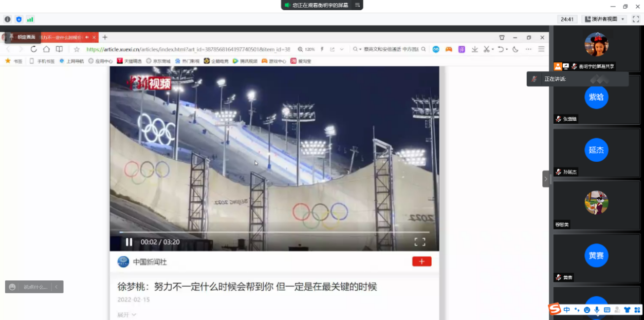Expand the article with 展开
Viewport: 644px width, 320px height.
point(126,315)
